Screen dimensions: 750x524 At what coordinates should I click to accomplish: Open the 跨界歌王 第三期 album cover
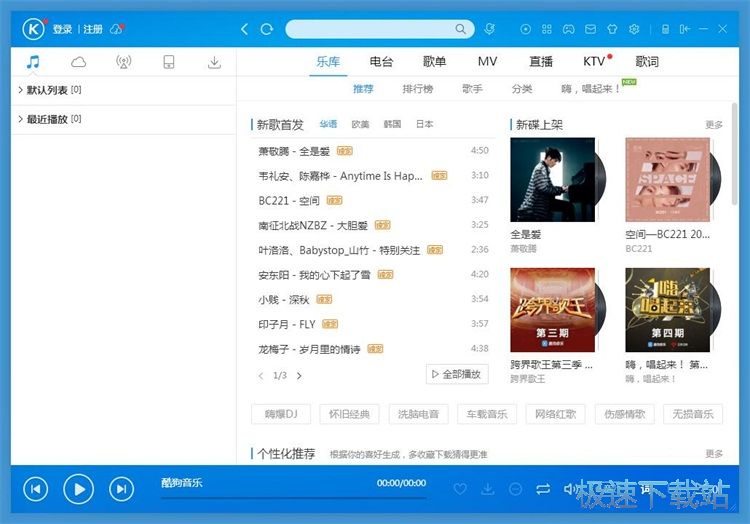[x=552, y=310]
